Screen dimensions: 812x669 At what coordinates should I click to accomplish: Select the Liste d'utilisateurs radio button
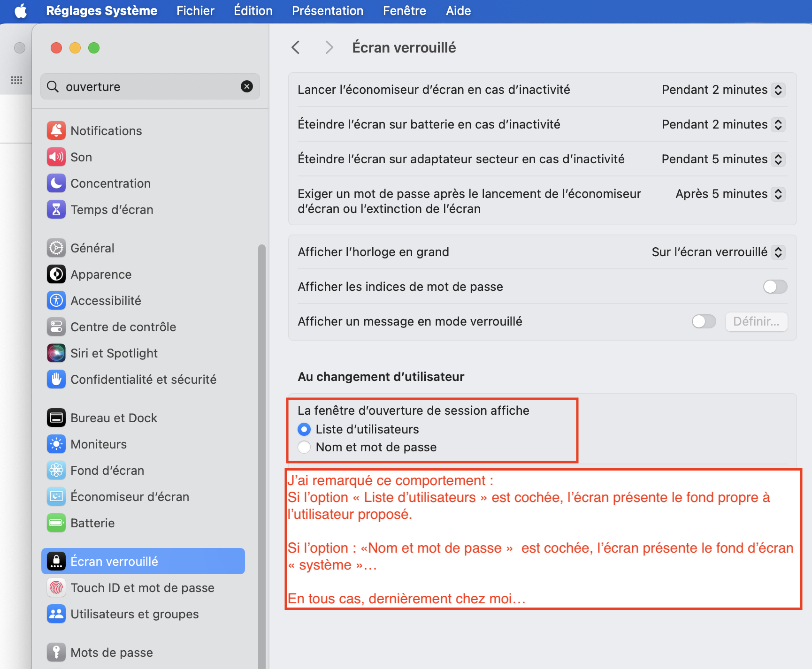click(304, 429)
